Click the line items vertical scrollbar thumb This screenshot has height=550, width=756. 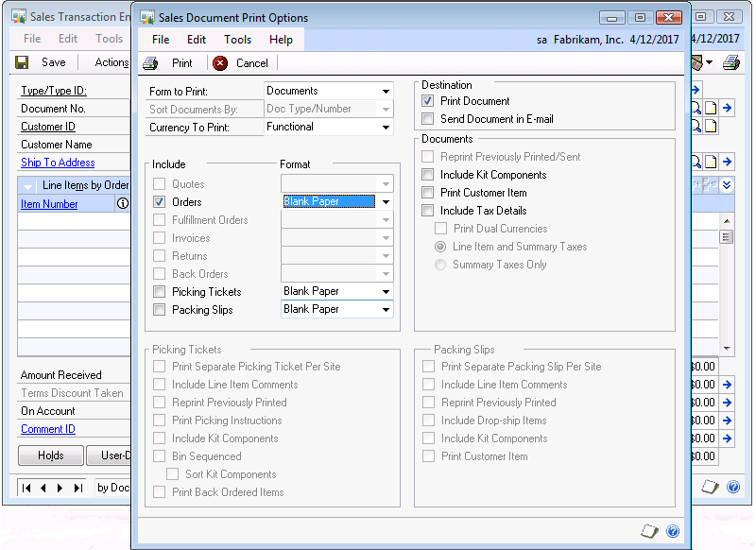coord(726,237)
